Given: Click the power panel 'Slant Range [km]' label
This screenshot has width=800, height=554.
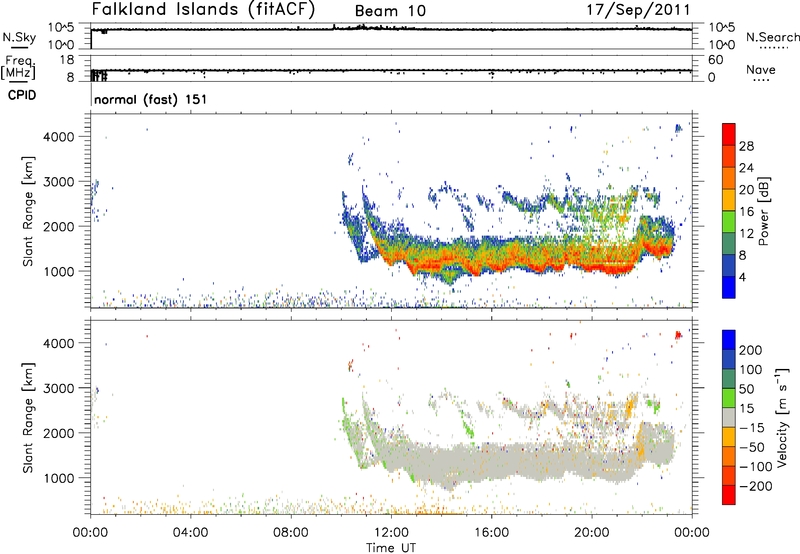Looking at the screenshot, I should (x=28, y=211).
